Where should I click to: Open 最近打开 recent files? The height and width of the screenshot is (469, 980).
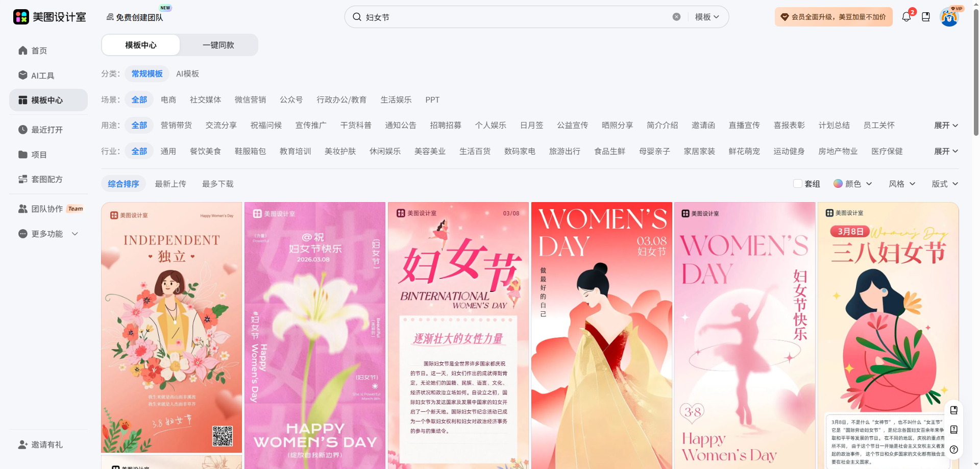click(x=46, y=130)
